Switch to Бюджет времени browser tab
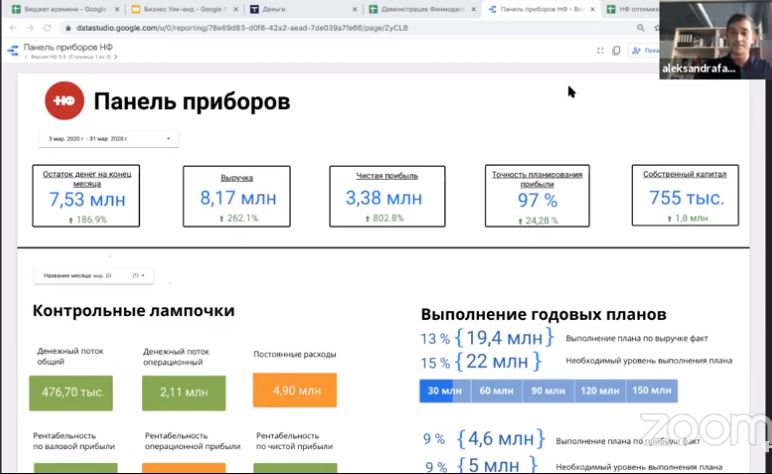This screenshot has height=474, width=772. tap(64, 9)
